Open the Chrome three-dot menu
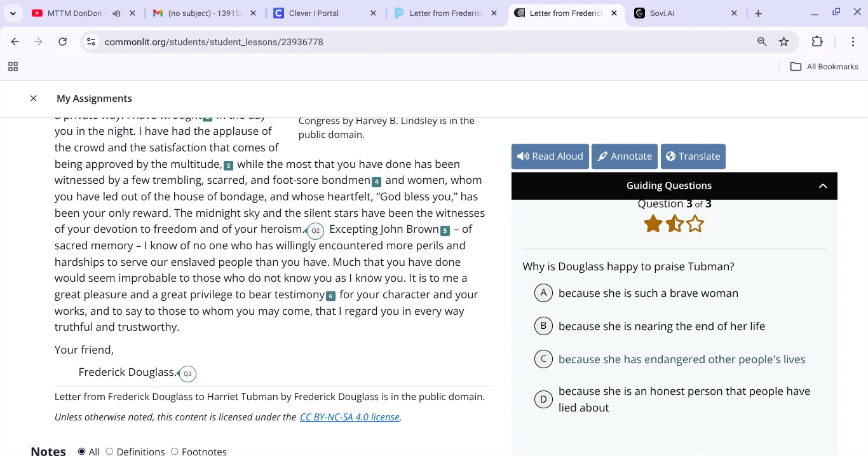The width and height of the screenshot is (868, 456). point(853,42)
